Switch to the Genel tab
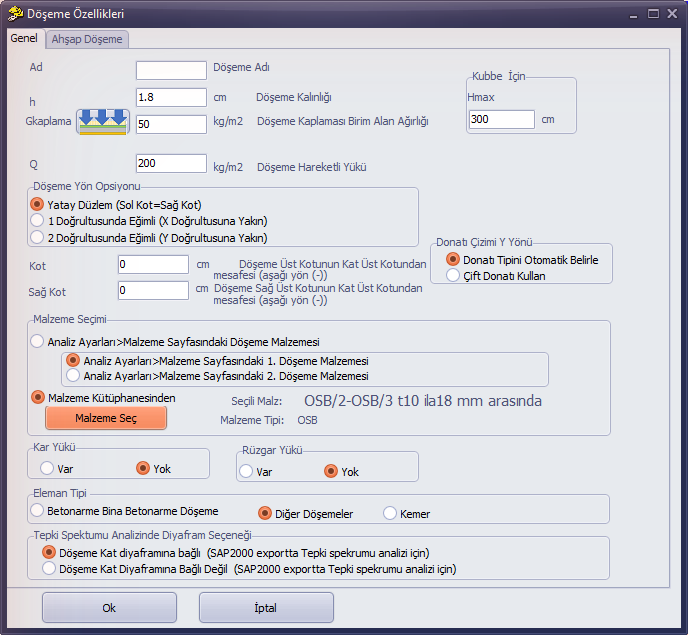This screenshot has width=688, height=635. click(24, 38)
